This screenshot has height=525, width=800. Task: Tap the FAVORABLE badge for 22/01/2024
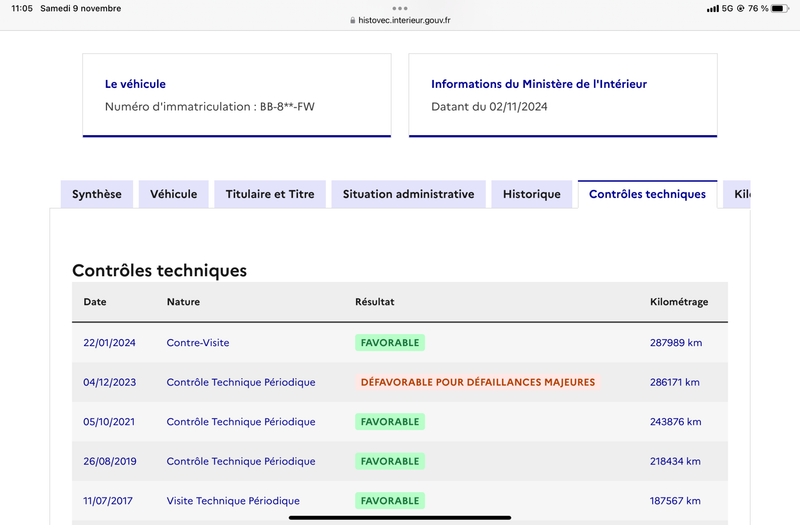coord(390,343)
